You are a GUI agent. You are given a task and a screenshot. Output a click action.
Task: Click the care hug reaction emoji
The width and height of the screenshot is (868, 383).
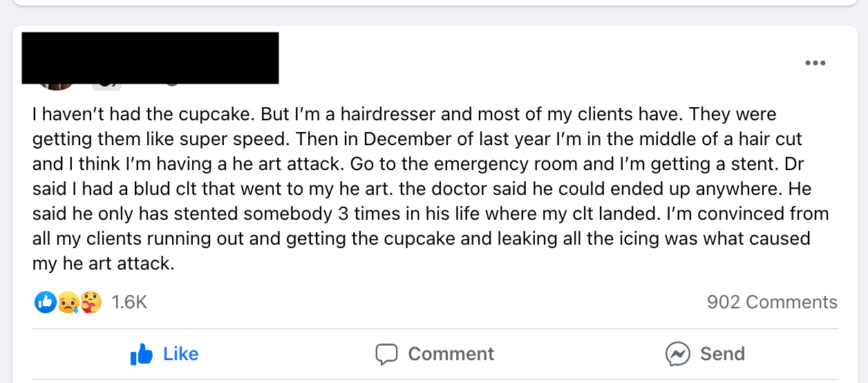click(x=91, y=302)
